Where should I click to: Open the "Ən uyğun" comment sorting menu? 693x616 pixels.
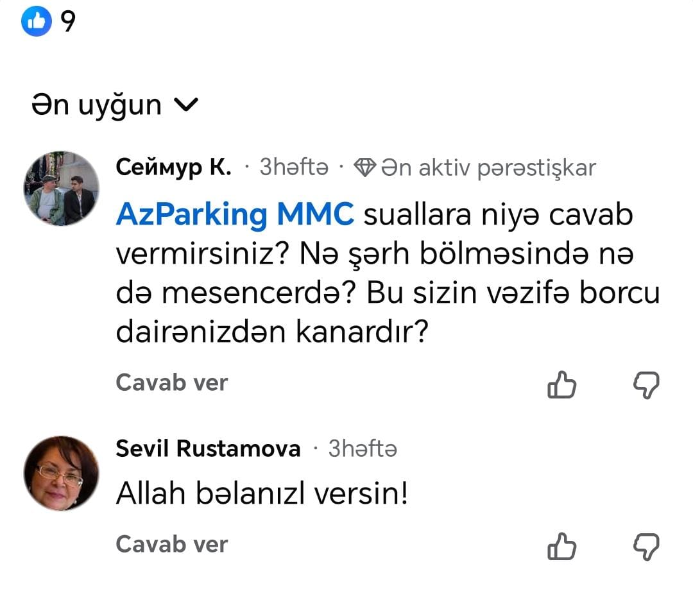point(96,105)
